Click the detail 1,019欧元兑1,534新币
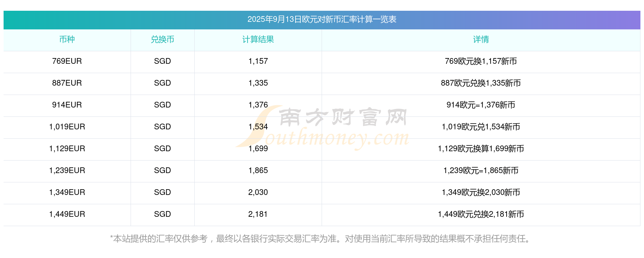The width and height of the screenshot is (644, 258). tap(481, 127)
